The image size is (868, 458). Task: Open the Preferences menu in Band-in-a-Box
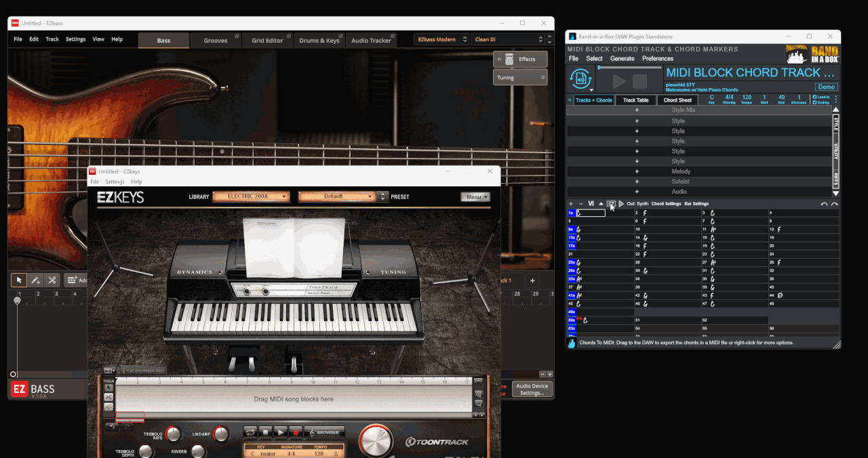tap(658, 59)
